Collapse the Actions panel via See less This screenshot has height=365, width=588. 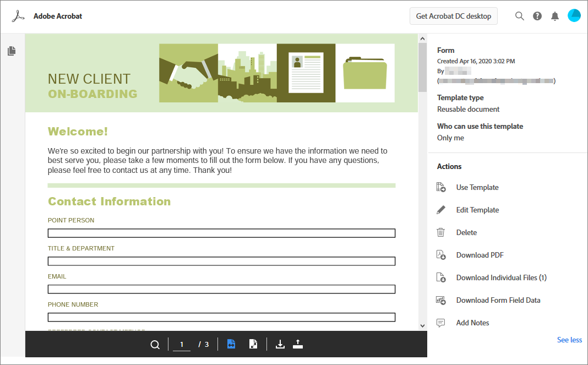[569, 340]
